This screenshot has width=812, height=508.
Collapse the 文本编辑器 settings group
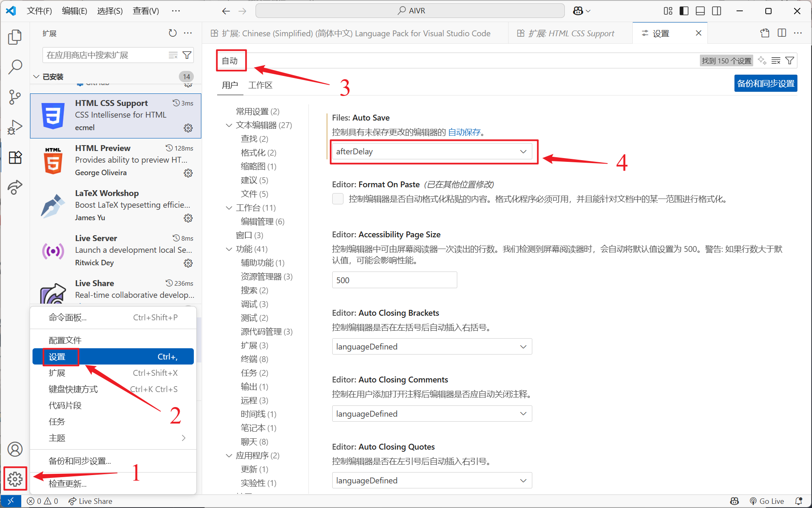tap(229, 125)
